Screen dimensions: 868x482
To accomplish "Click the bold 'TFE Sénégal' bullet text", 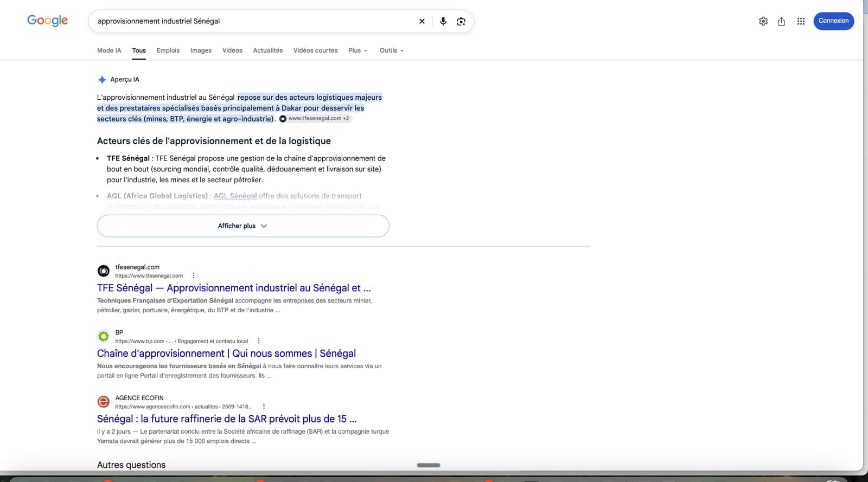I will pos(128,158).
